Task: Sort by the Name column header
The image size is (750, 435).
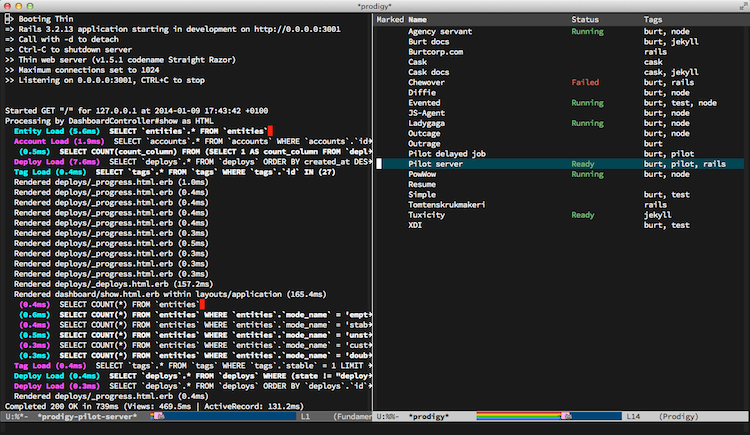Action: (x=417, y=20)
